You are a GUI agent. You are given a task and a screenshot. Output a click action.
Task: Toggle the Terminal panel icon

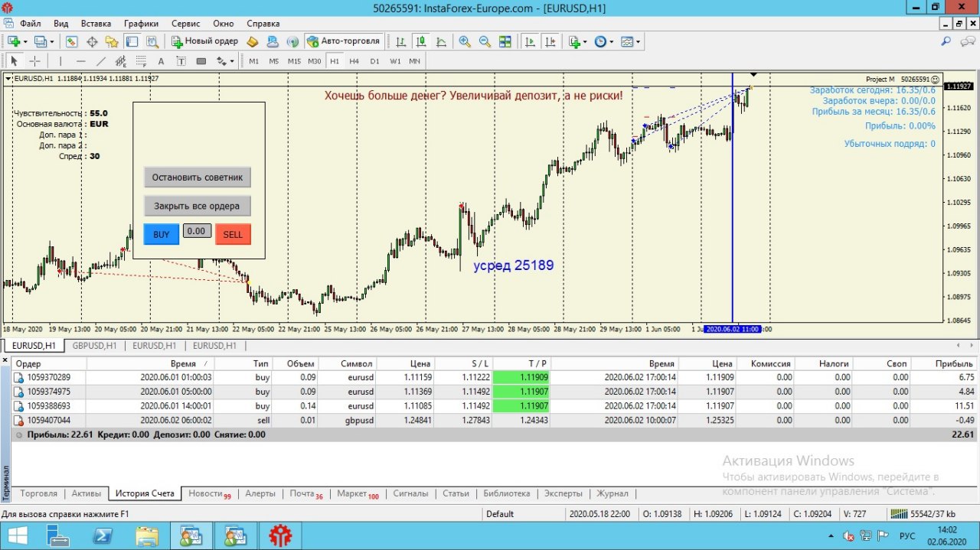[x=132, y=41]
